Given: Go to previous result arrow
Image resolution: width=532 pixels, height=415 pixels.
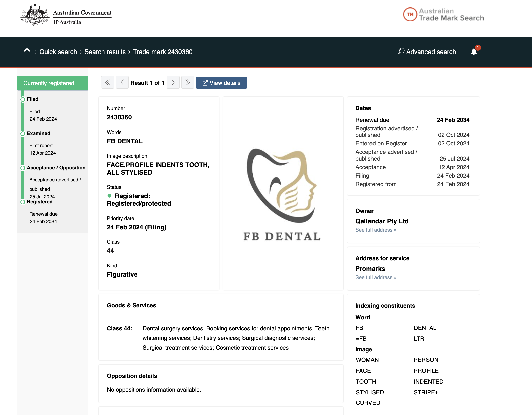Looking at the screenshot, I should click(122, 82).
